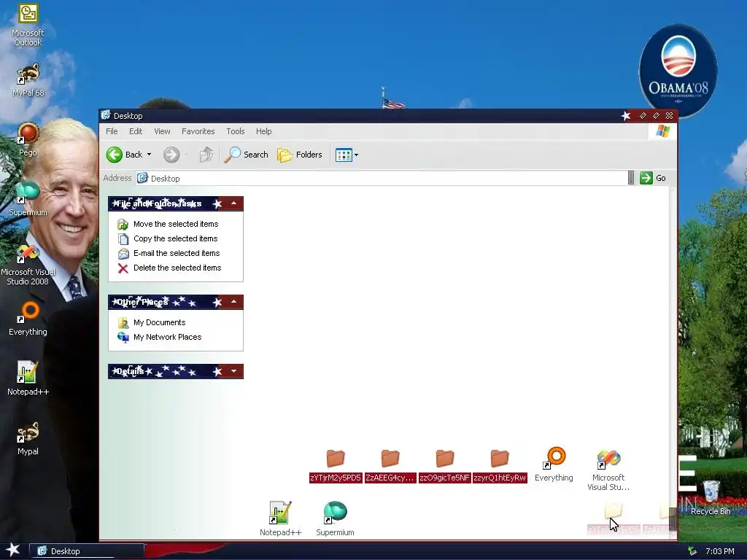Click the Desktop window title bar icon
Screen dimensions: 747x560
pos(105,115)
